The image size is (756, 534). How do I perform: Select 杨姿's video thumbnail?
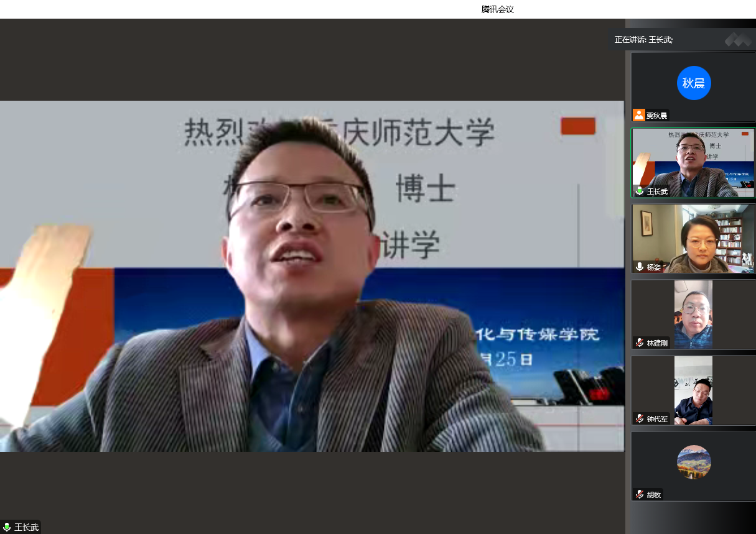693,238
